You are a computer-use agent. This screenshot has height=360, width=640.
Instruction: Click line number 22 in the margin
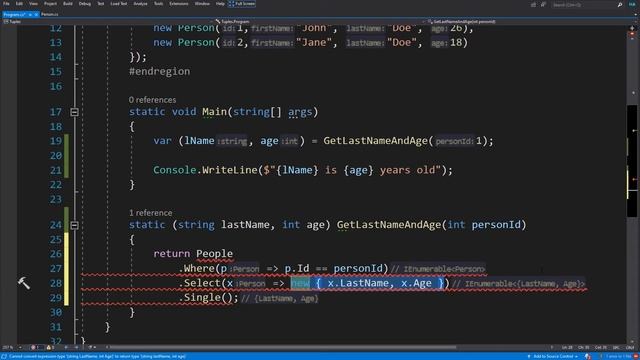tap(56, 184)
